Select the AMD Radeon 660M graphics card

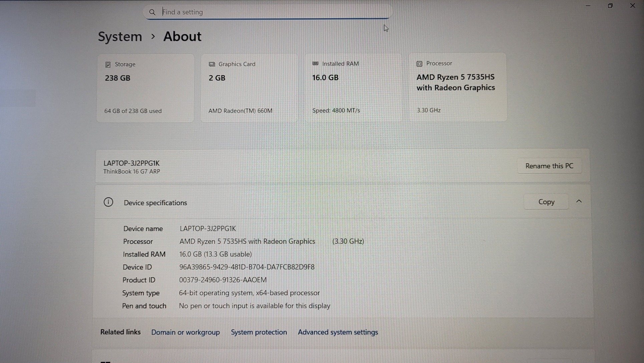249,88
